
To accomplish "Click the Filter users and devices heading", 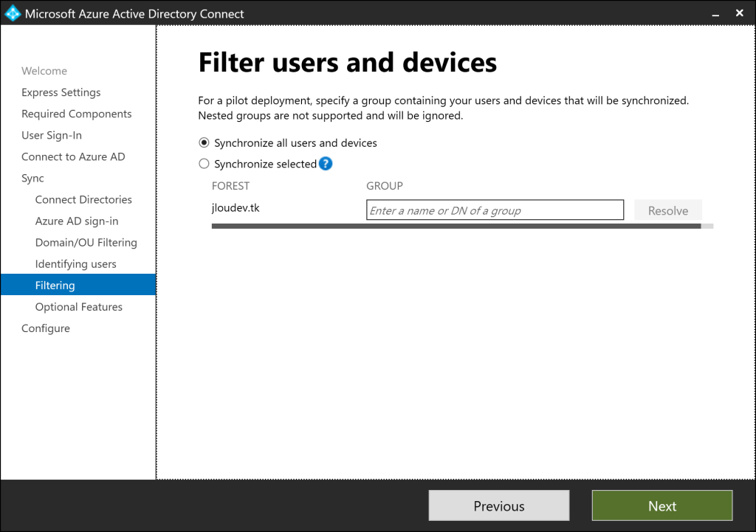I will coord(348,63).
